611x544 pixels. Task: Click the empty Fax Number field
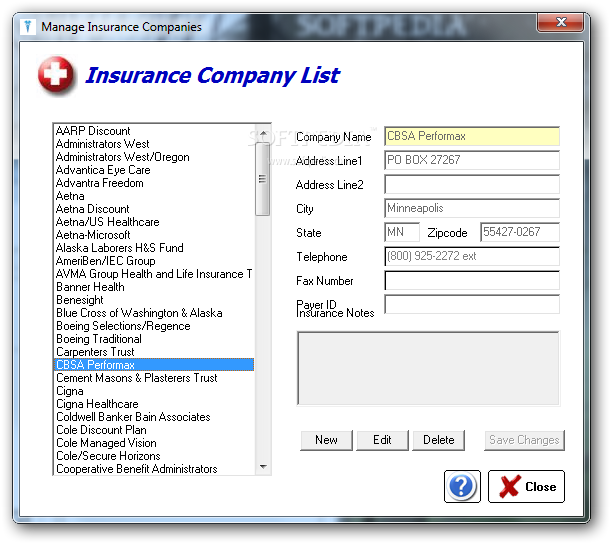472,280
